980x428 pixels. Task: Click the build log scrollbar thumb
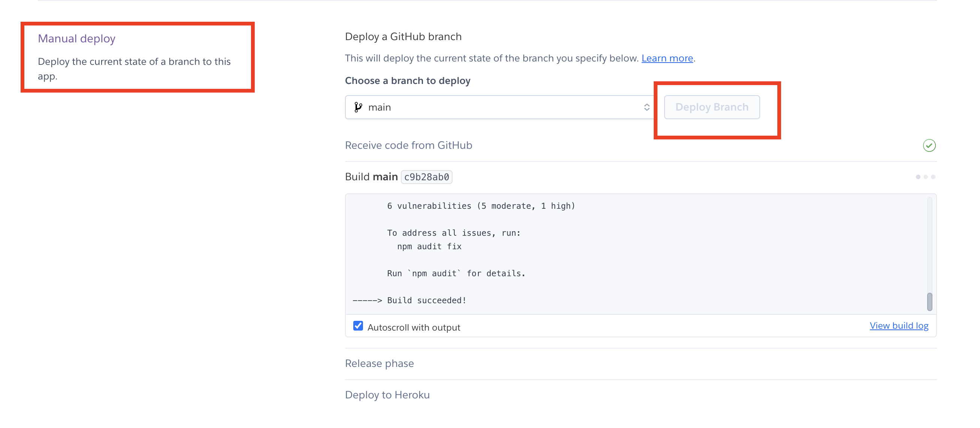click(x=929, y=302)
